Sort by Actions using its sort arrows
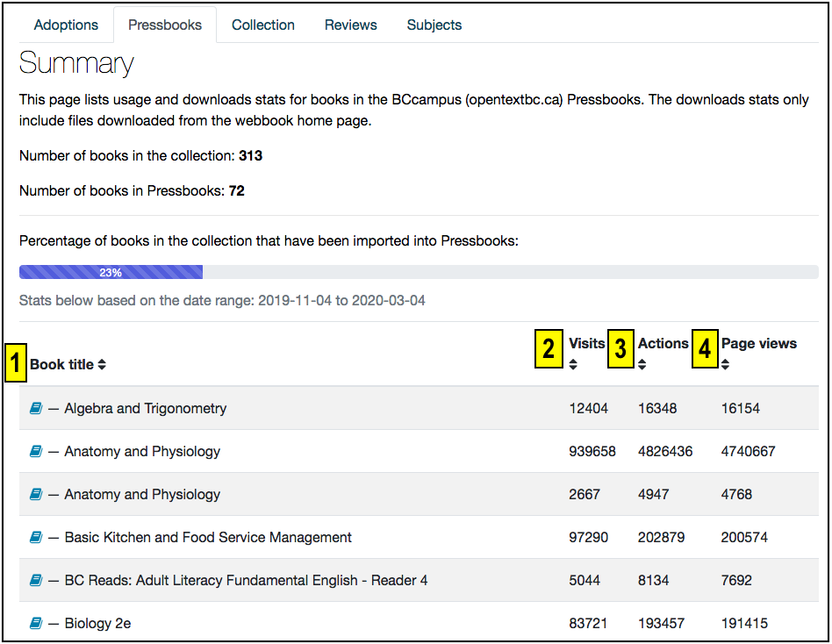Screen dimensions: 832x644 642,364
